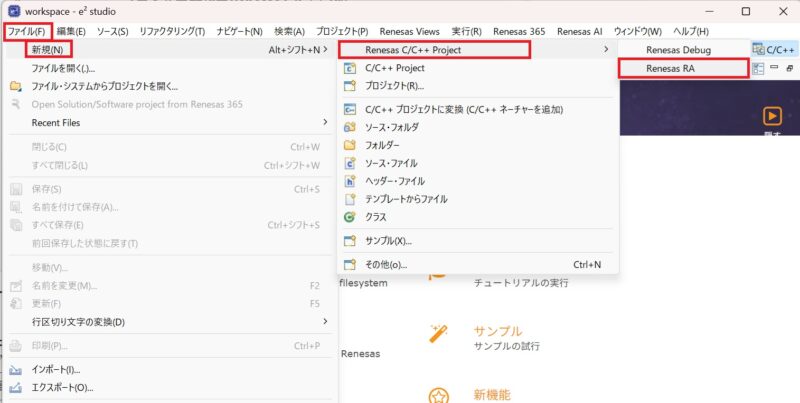Open the リファクタリング(T) menu
Screen dimensions: 800x403
(172, 32)
